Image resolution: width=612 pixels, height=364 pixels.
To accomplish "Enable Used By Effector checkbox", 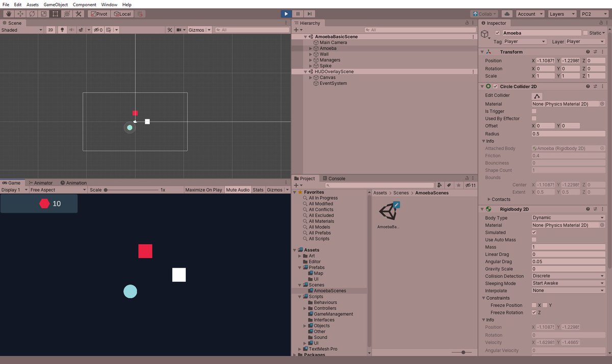I will 534,119.
